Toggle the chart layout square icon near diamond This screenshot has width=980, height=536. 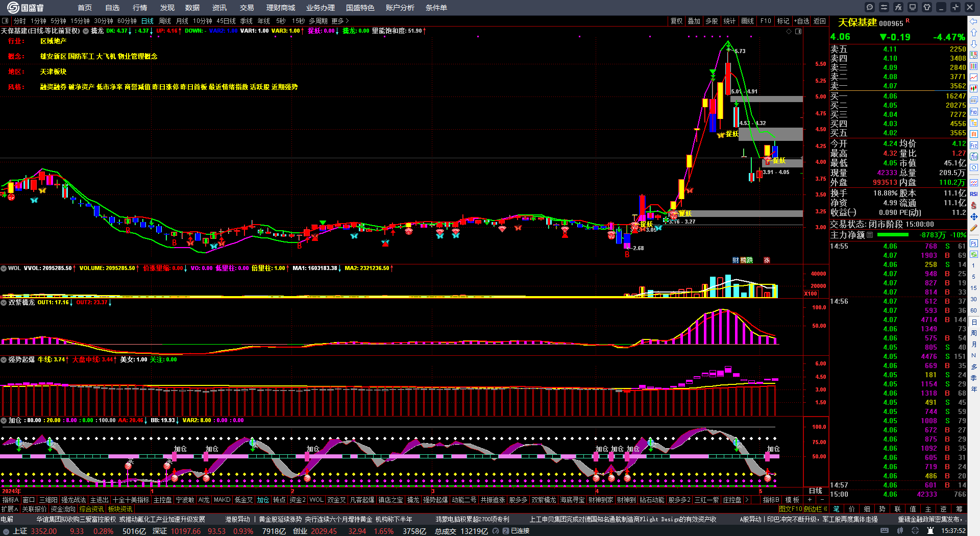coord(798,31)
